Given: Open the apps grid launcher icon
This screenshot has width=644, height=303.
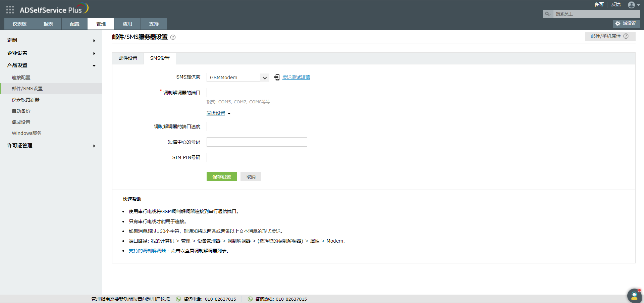Looking at the screenshot, I should point(10,10).
